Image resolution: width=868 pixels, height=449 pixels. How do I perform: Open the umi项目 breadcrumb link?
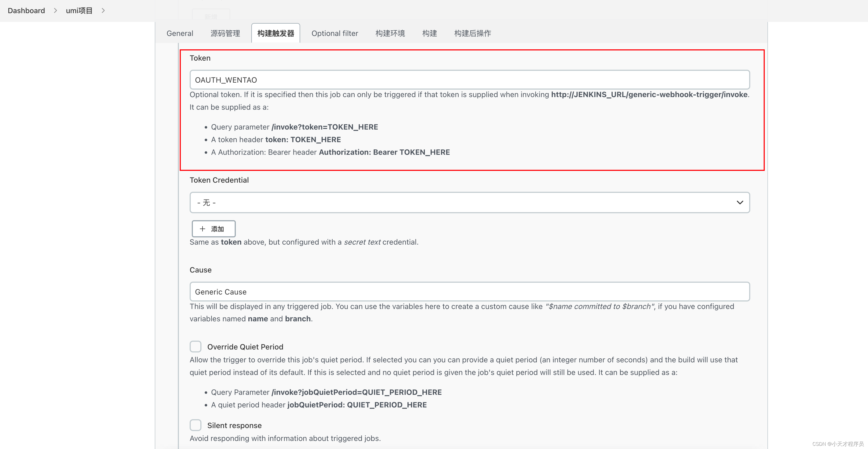pyautogui.click(x=79, y=10)
